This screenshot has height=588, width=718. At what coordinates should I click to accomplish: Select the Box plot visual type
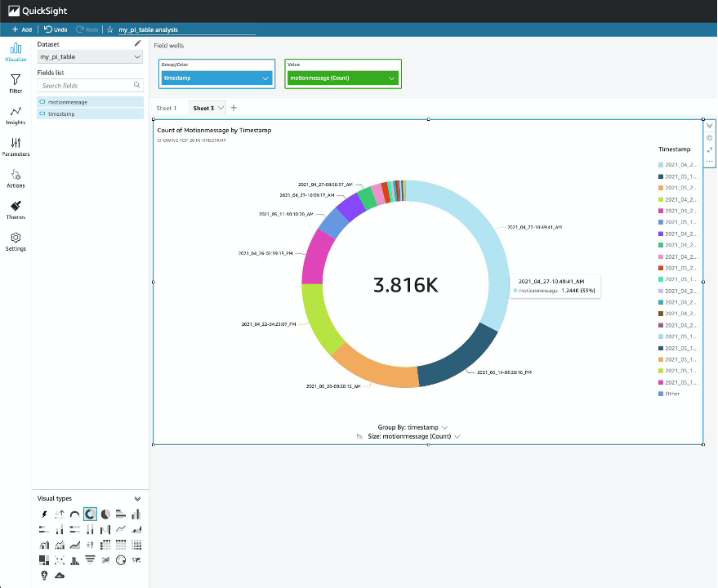pos(90,545)
